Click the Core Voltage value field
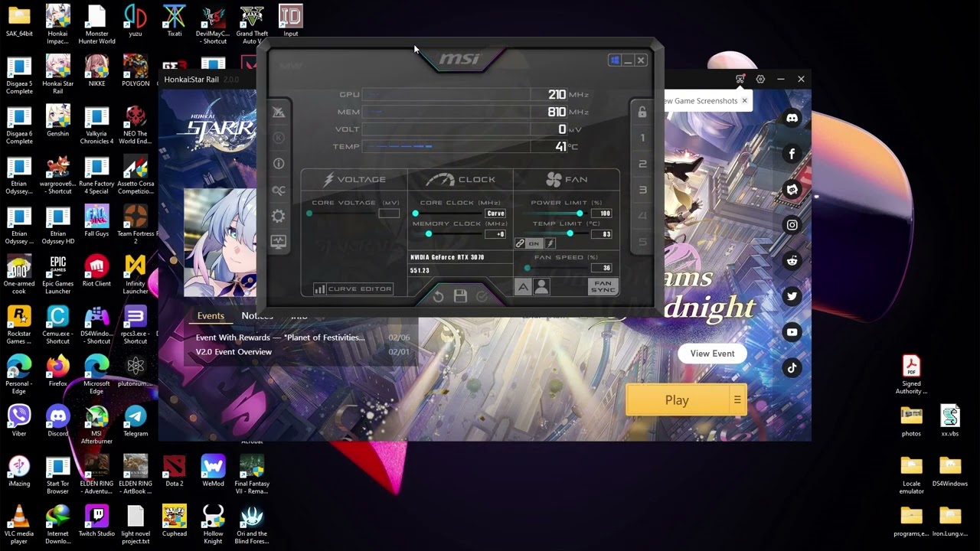Viewport: 980px width, 551px height. click(x=389, y=214)
